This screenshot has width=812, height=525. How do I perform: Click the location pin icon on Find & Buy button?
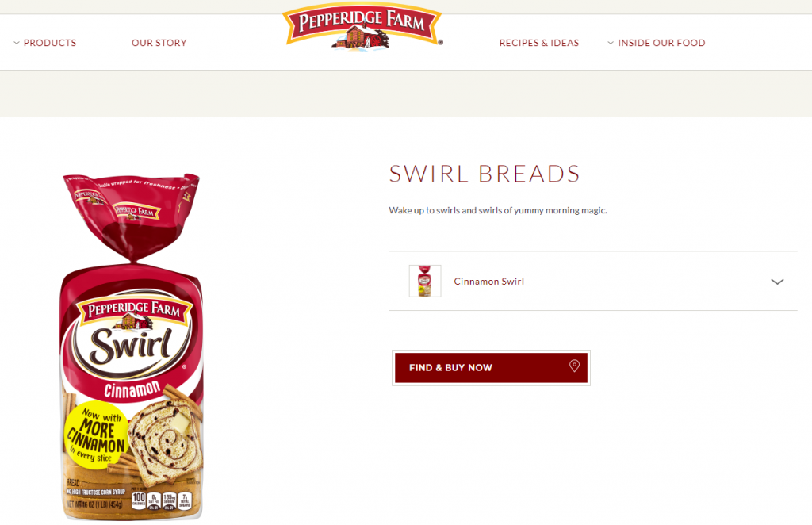574,366
